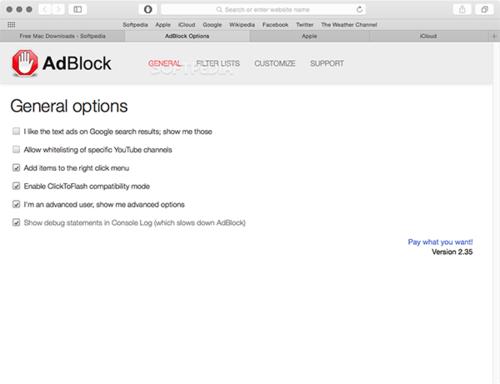Switch to the Apple browser tab

[x=309, y=36]
